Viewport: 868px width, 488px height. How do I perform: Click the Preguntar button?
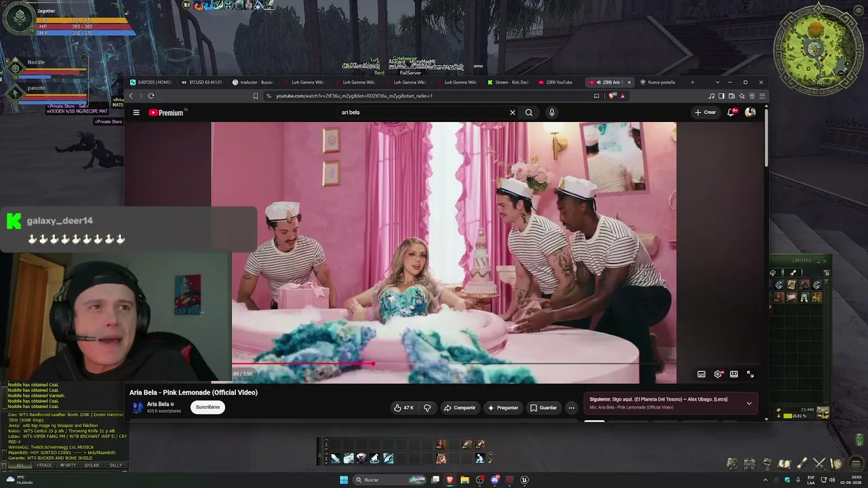(x=502, y=407)
